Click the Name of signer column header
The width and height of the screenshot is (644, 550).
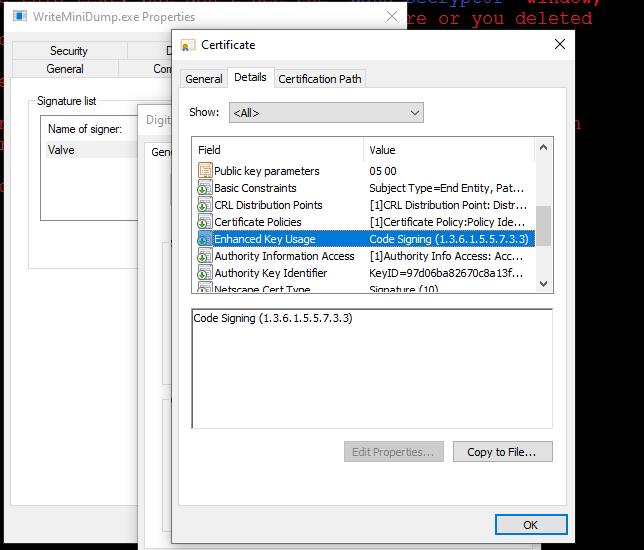(x=85, y=129)
